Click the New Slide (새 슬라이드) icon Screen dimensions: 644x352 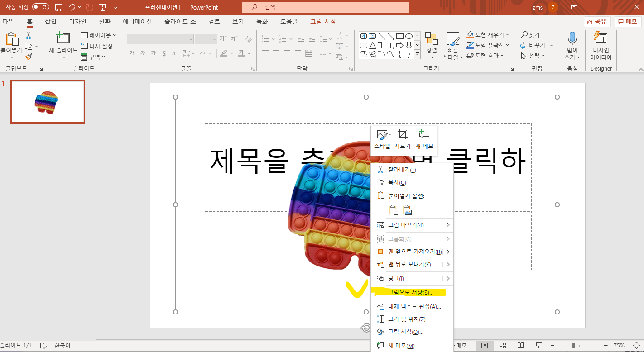[63, 39]
